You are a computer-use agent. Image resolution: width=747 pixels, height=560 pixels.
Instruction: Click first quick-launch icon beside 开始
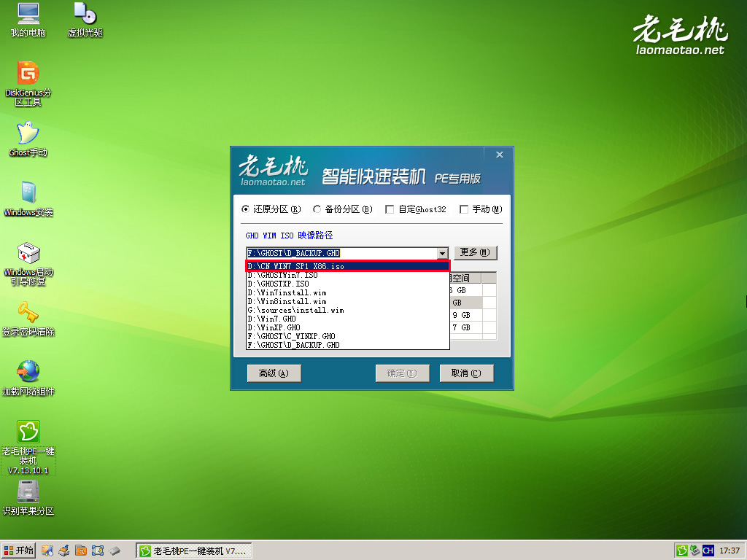[x=47, y=551]
